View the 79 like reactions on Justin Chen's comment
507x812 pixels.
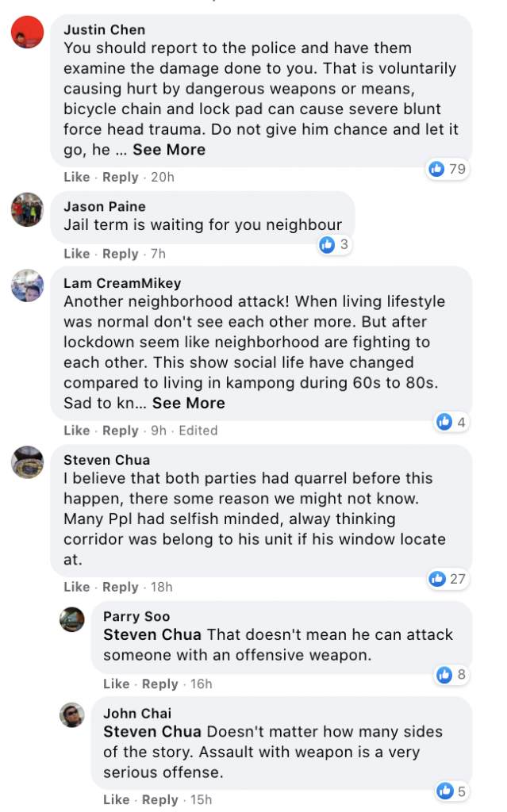pyautogui.click(x=447, y=169)
